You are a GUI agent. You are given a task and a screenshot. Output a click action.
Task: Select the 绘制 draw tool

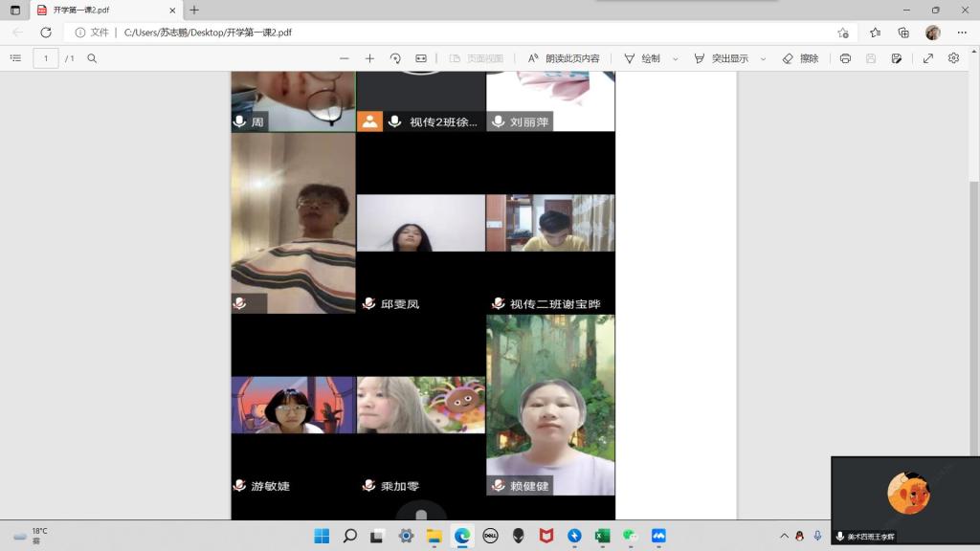point(642,58)
